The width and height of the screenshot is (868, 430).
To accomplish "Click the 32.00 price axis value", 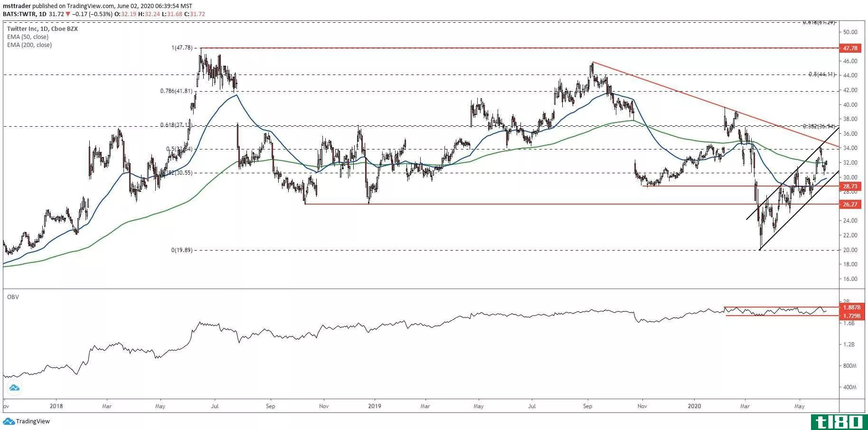I will click(x=850, y=163).
